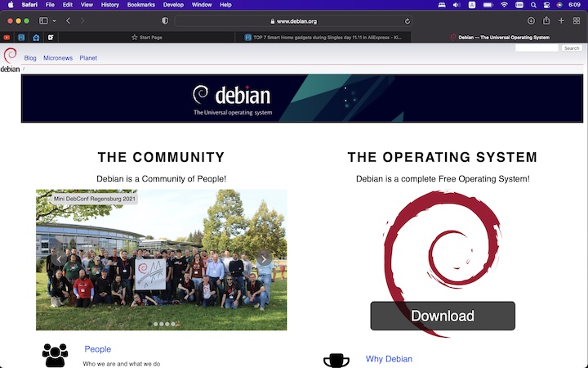This screenshot has height=368, width=588.
Task: Switch to the Start Page tab
Action: [x=147, y=37]
